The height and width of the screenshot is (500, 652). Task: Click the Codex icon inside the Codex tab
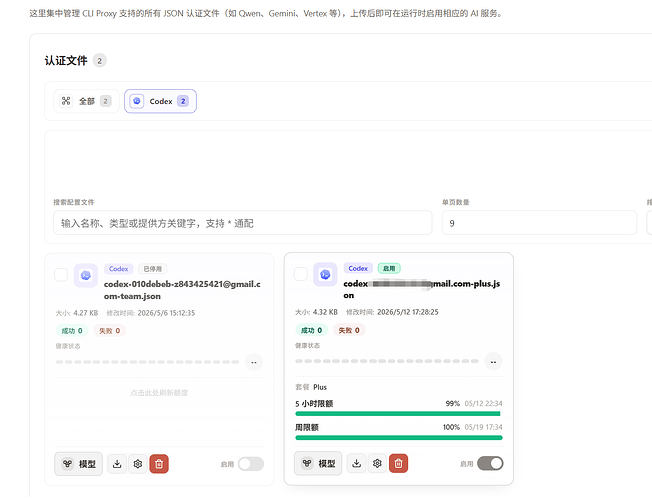pyautogui.click(x=137, y=101)
